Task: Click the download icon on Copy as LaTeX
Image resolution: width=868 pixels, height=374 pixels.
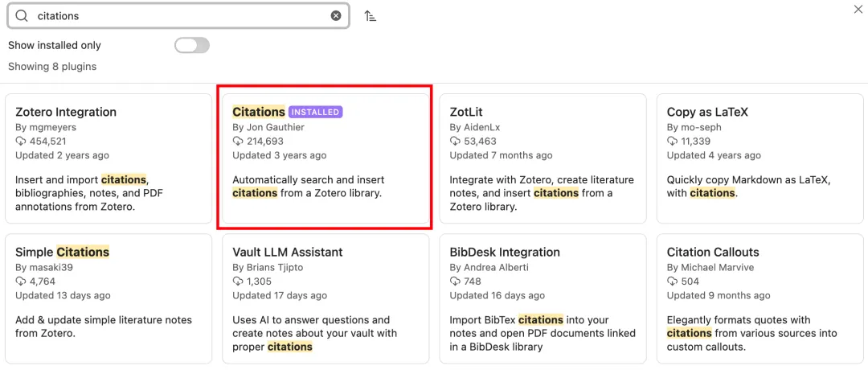Action: point(673,142)
